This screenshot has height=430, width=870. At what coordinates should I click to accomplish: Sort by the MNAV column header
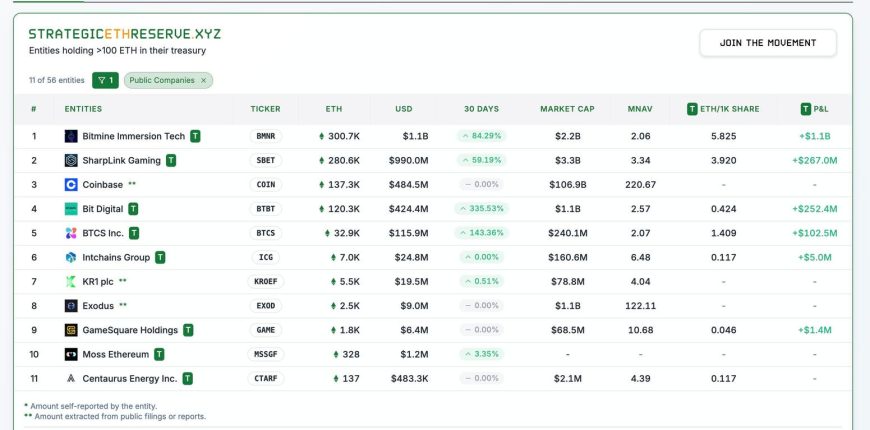pyautogui.click(x=640, y=109)
